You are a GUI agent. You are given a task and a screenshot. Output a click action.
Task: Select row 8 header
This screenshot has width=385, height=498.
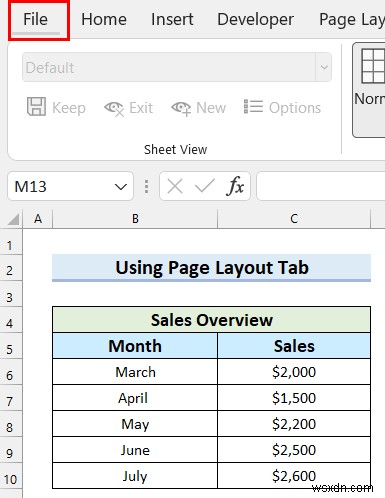click(11, 424)
